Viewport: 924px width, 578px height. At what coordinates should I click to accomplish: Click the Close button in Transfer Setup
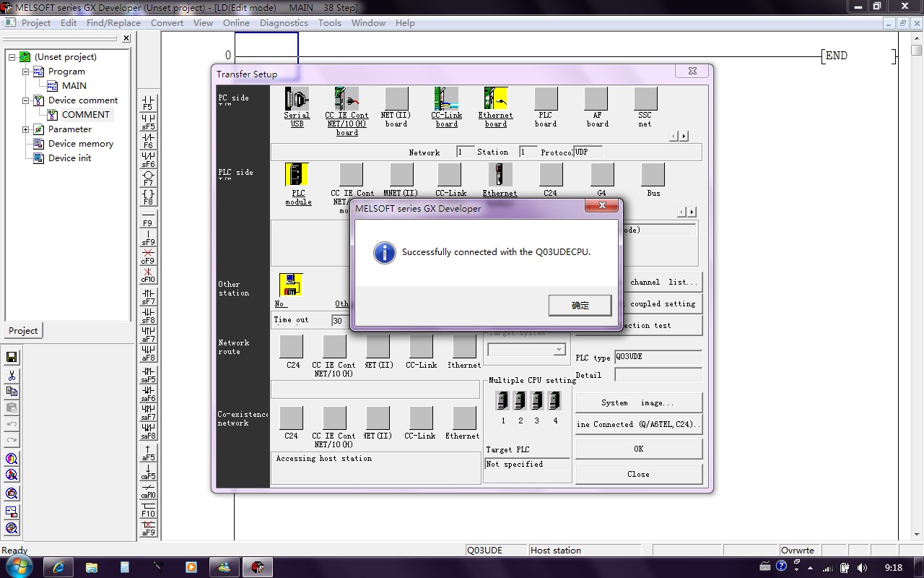pyautogui.click(x=638, y=474)
